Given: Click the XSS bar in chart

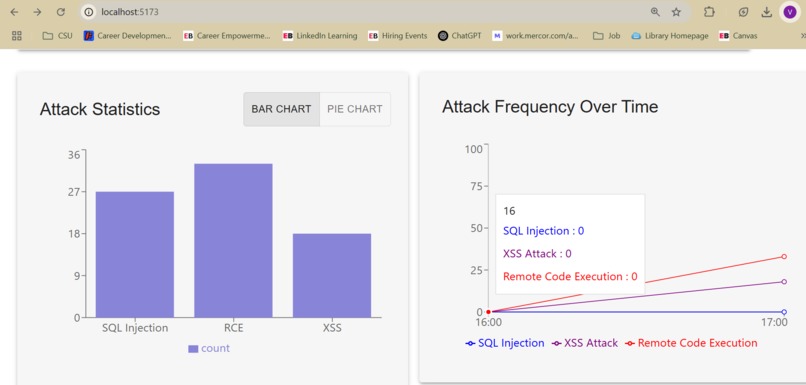Looking at the screenshot, I should click(x=332, y=276).
